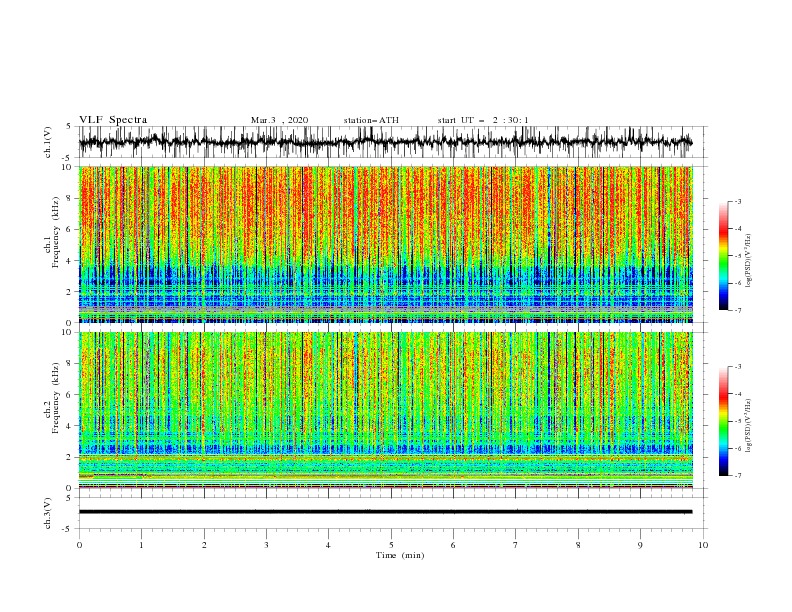Click the ch.2 spectrogram color bar
The width and height of the screenshot is (792, 612).
[x=724, y=421]
